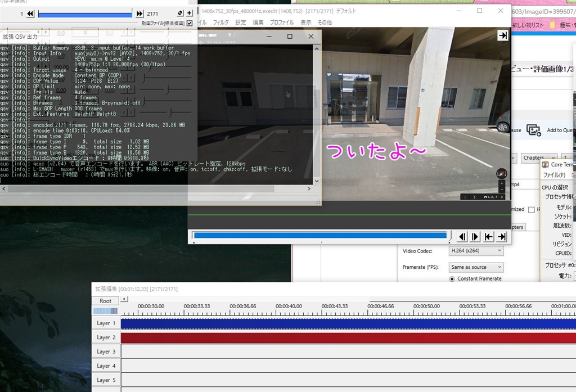Select Layer 4 header in timeline

click(106, 366)
